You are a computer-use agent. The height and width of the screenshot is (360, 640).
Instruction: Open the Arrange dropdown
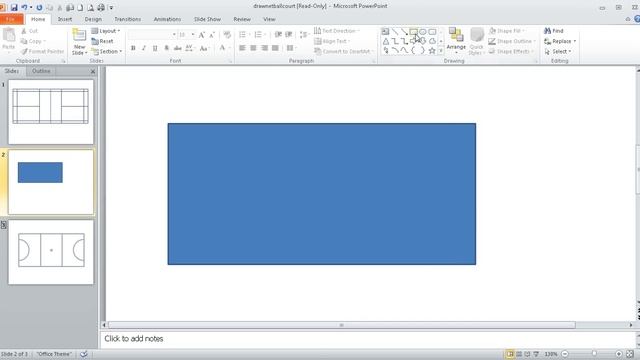pyautogui.click(x=456, y=41)
